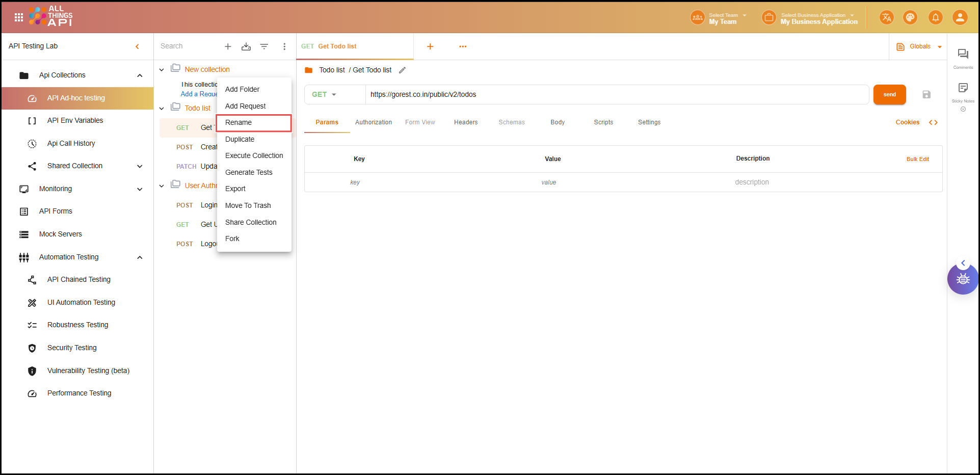Switch to the Headers tab
The image size is (980, 475).
click(x=466, y=122)
